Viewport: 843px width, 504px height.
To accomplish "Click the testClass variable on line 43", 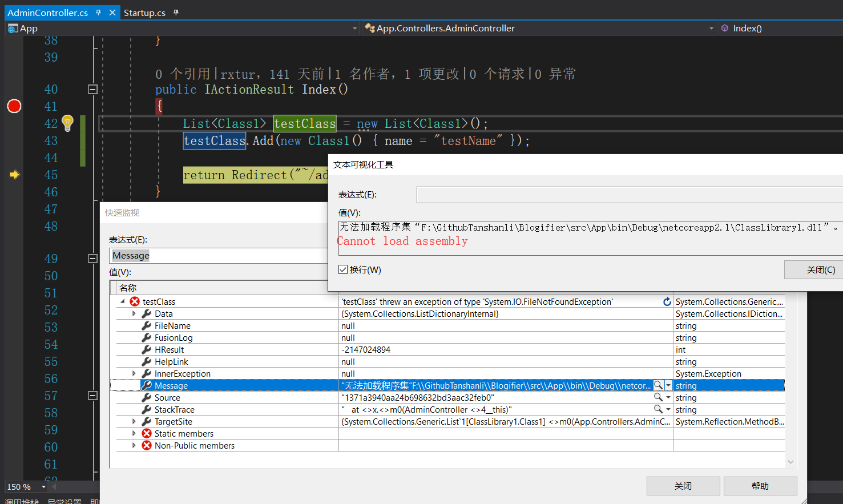I will point(215,140).
